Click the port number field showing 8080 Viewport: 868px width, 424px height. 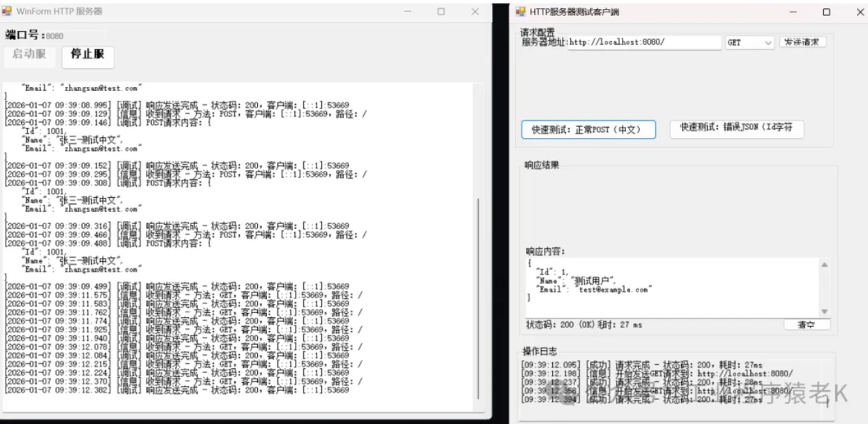(x=74, y=36)
